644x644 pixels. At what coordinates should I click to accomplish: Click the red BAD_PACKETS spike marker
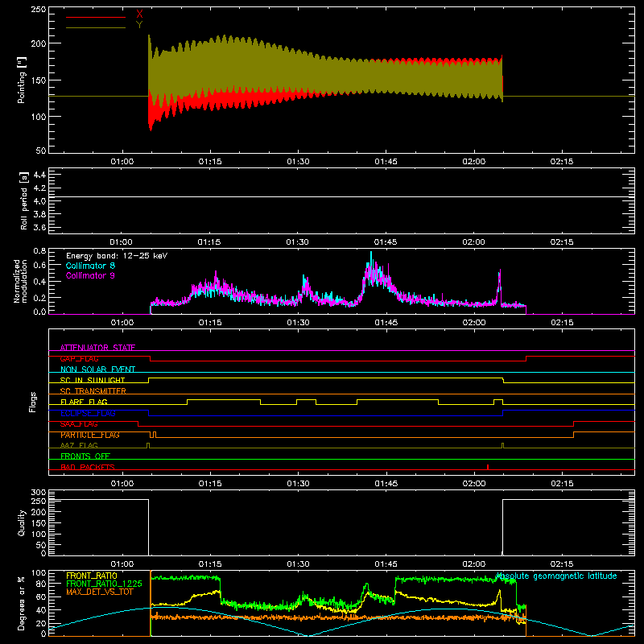[488, 467]
